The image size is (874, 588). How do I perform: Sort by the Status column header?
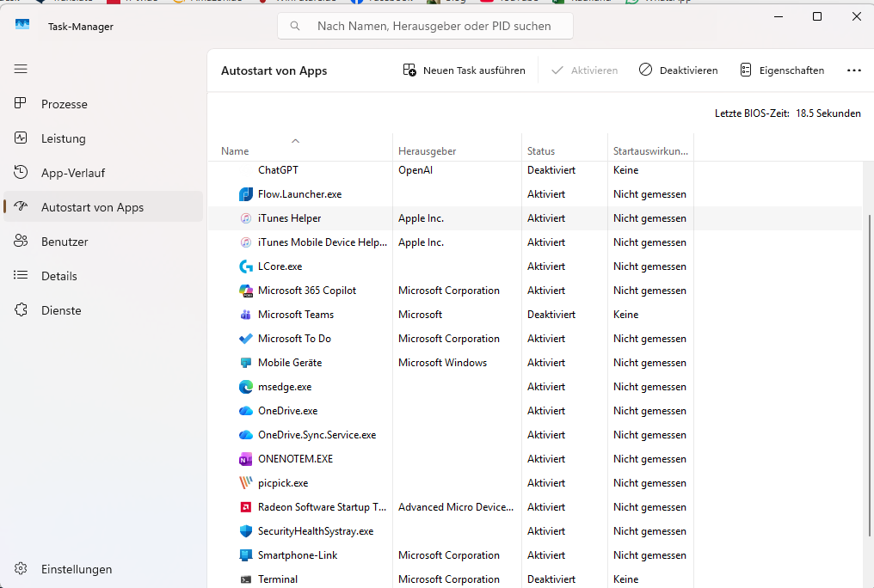541,151
